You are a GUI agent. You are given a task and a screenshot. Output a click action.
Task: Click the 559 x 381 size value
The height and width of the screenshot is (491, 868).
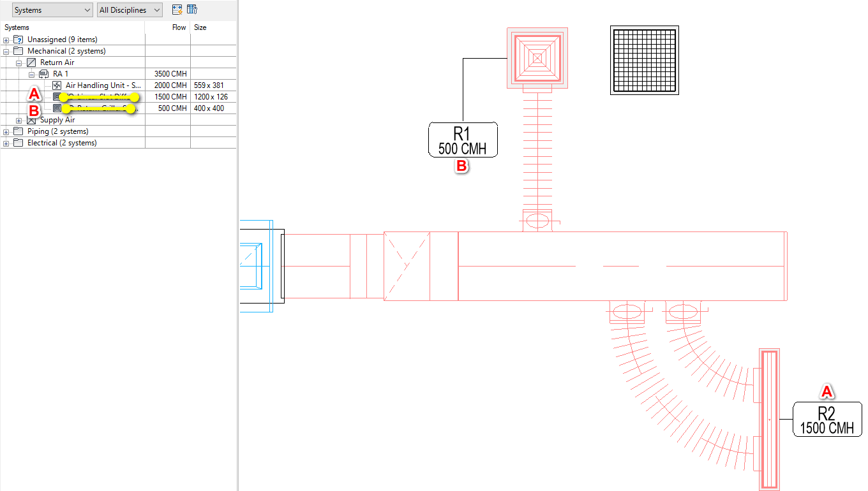(209, 85)
